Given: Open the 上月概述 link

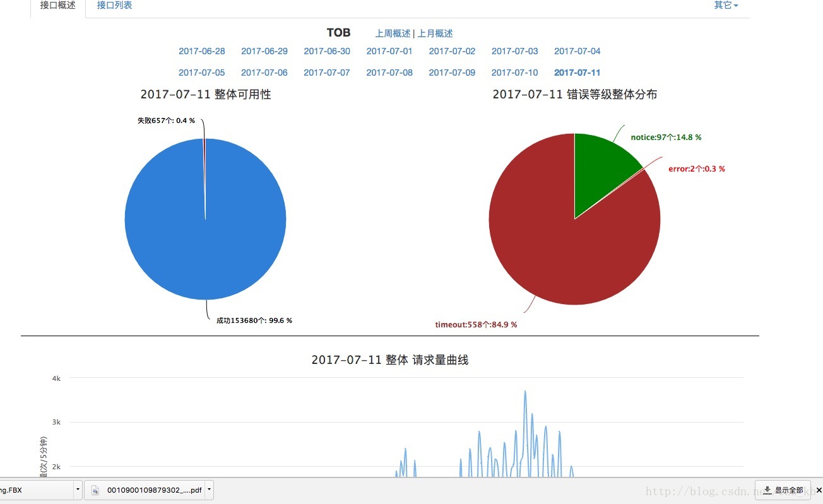Looking at the screenshot, I should (435, 33).
